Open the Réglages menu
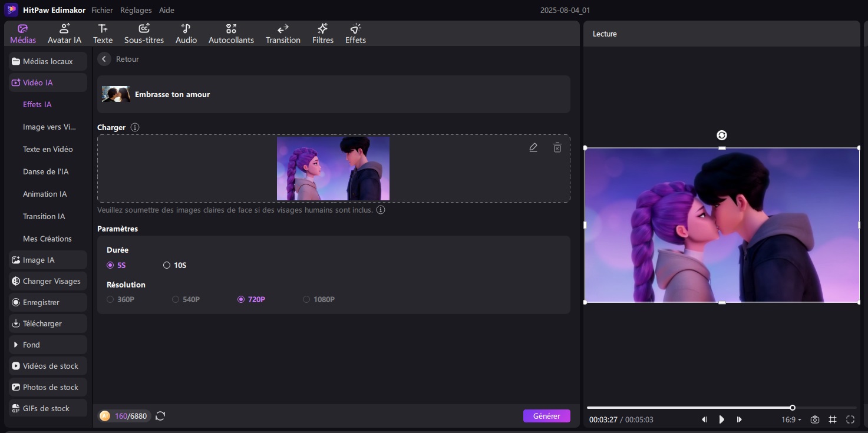This screenshot has width=868, height=433. coord(136,10)
